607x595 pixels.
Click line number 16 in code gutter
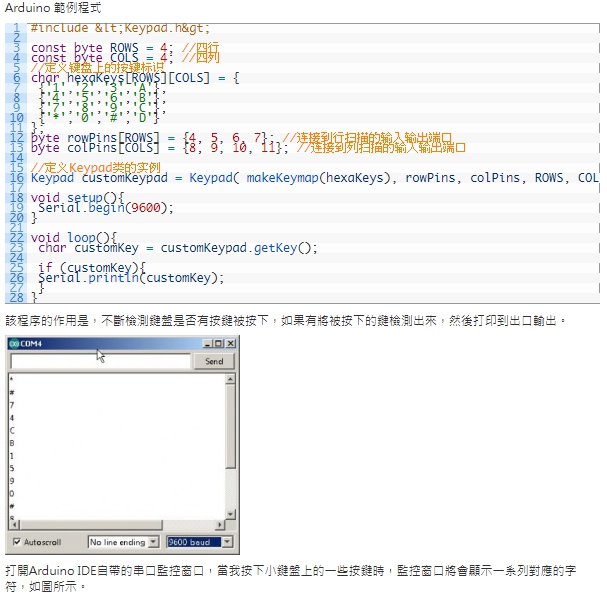click(x=17, y=178)
